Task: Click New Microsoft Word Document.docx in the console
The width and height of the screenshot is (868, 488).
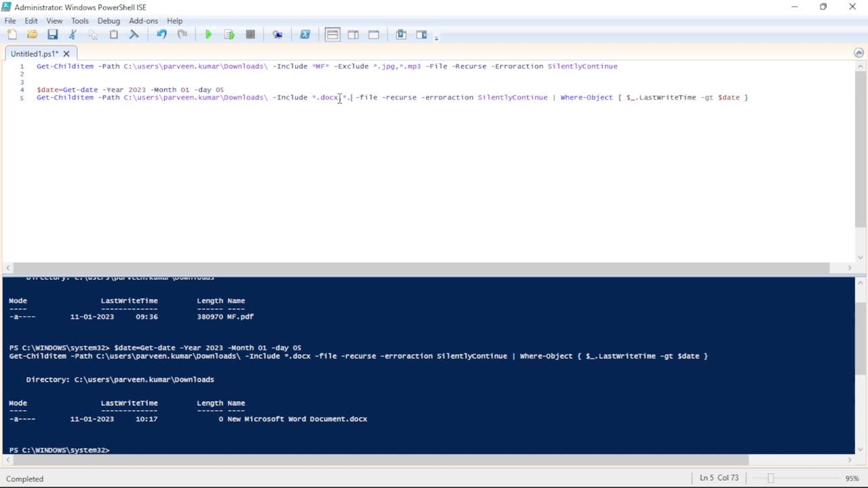Action: click(297, 419)
